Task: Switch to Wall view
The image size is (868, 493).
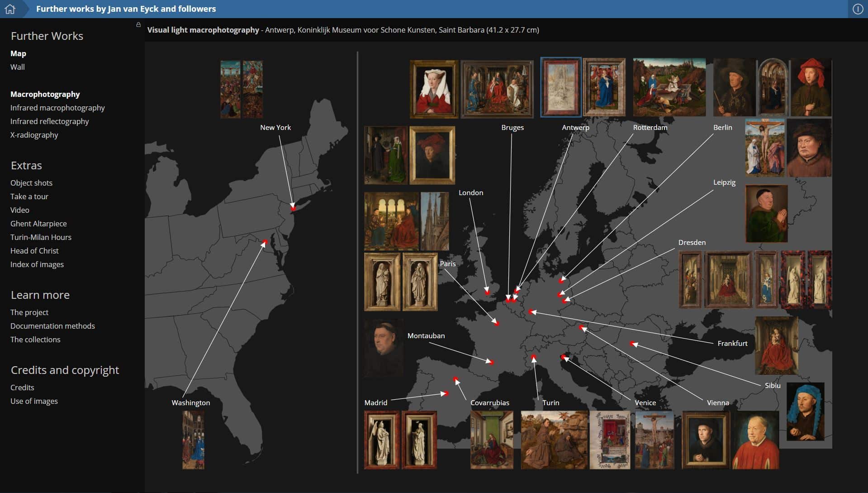Action: 18,67
